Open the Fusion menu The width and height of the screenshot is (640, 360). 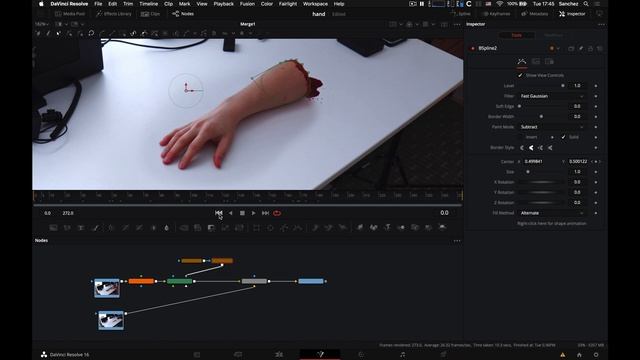(247, 4)
